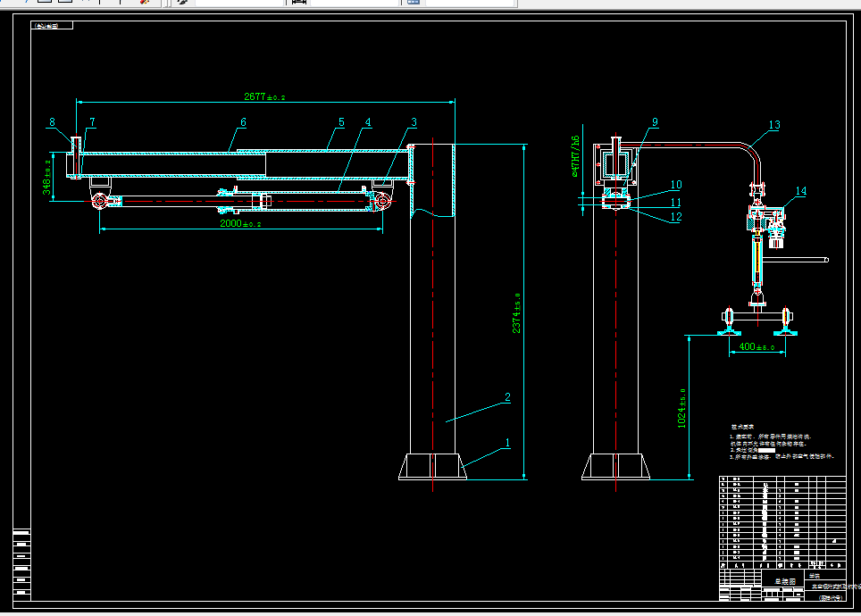The width and height of the screenshot is (861, 616).
Task: Click part balloon number 12
Action: click(676, 216)
